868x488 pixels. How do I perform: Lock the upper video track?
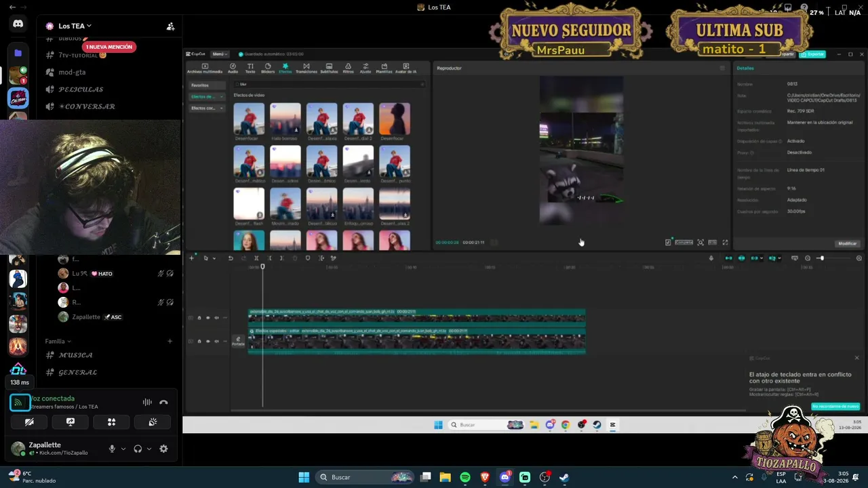click(199, 318)
